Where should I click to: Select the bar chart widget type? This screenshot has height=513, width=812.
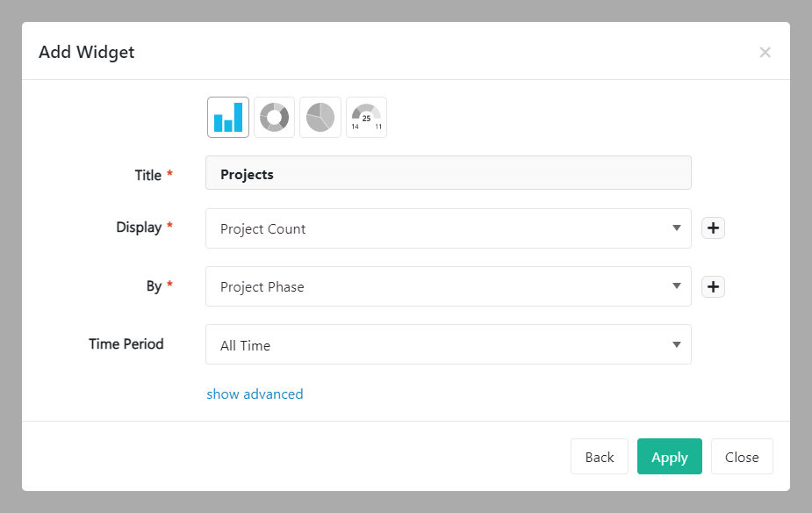coord(228,117)
